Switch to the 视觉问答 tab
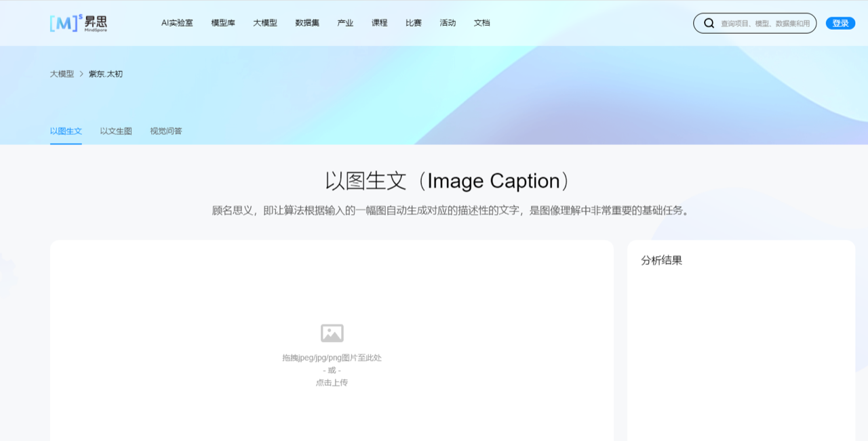 (x=166, y=131)
